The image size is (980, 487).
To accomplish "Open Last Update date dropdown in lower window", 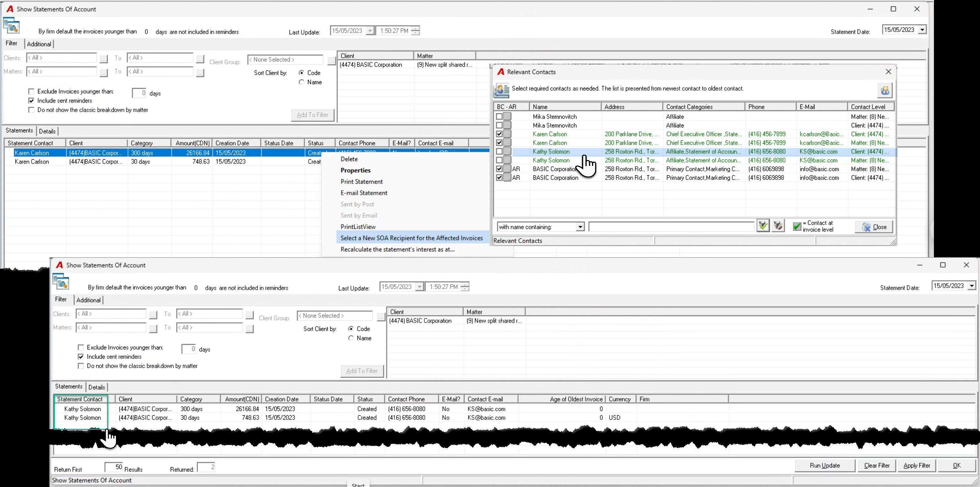I will pyautogui.click(x=420, y=287).
